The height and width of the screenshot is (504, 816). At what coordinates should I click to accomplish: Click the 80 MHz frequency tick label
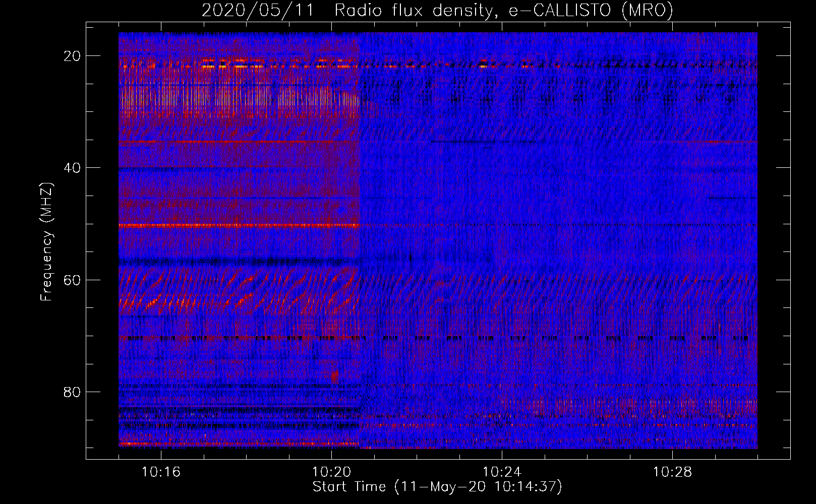[x=72, y=392]
